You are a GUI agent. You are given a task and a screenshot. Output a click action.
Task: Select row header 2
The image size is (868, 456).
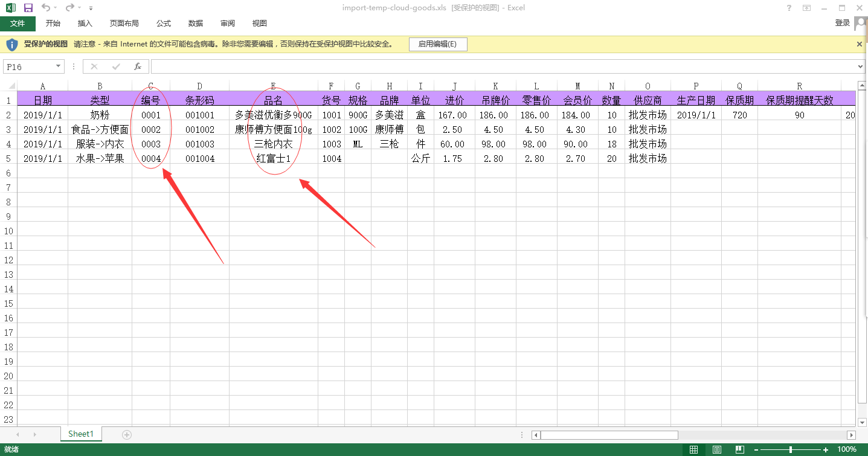click(x=8, y=115)
